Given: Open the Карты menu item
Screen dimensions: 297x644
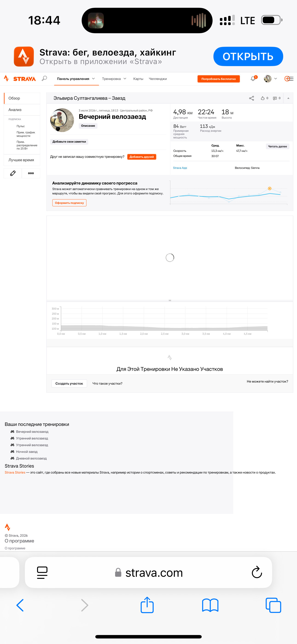Looking at the screenshot, I should [x=138, y=79].
